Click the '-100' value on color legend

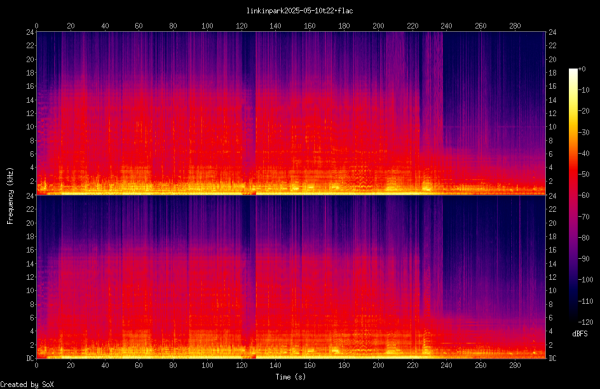click(x=586, y=280)
